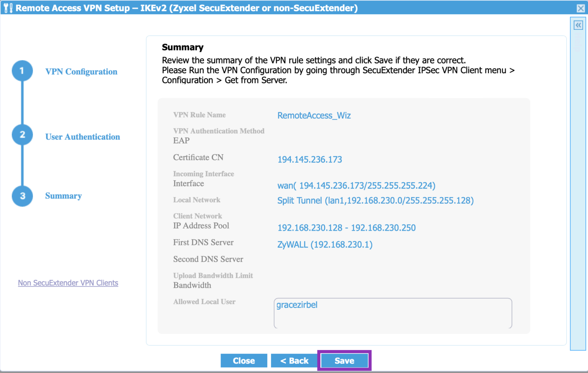The image size is (588, 373).
Task: Click the IP Address Pool range value
Action: 346,228
